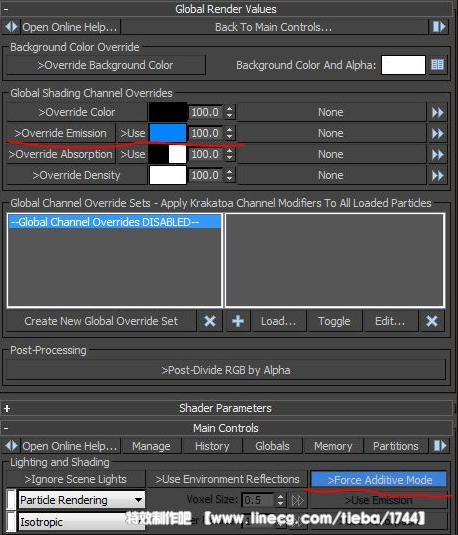Image resolution: width=458 pixels, height=535 pixels.
Task: Toggle Use Environment Reflections
Action: [227, 479]
